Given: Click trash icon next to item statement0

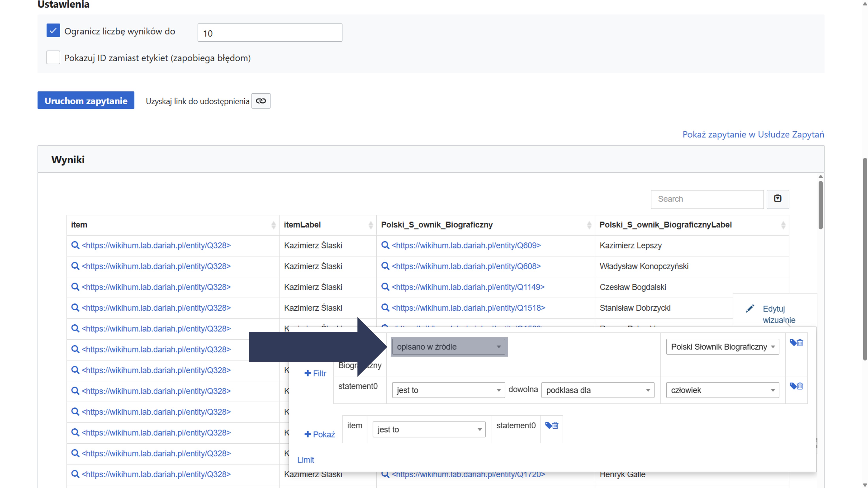Looking at the screenshot, I should (x=555, y=426).
